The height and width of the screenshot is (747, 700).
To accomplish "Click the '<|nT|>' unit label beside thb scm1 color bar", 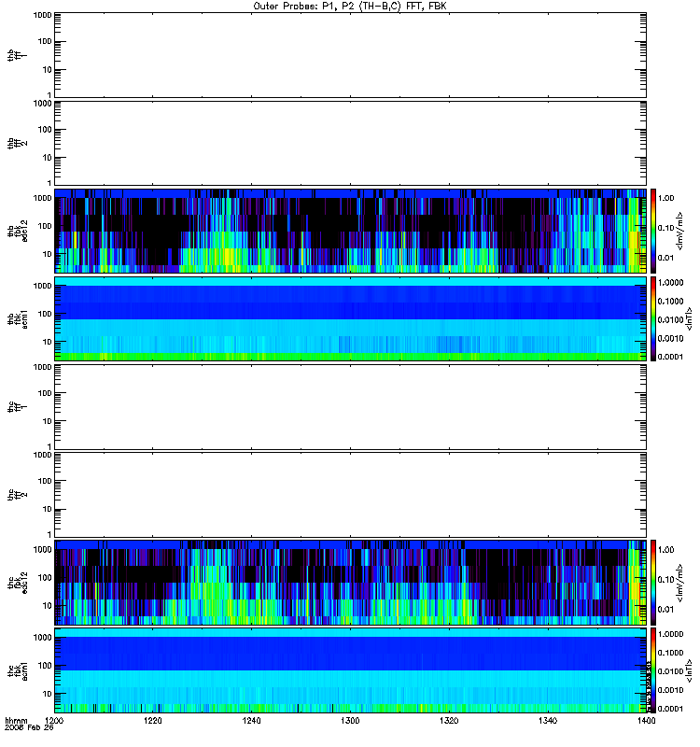I will click(689, 318).
